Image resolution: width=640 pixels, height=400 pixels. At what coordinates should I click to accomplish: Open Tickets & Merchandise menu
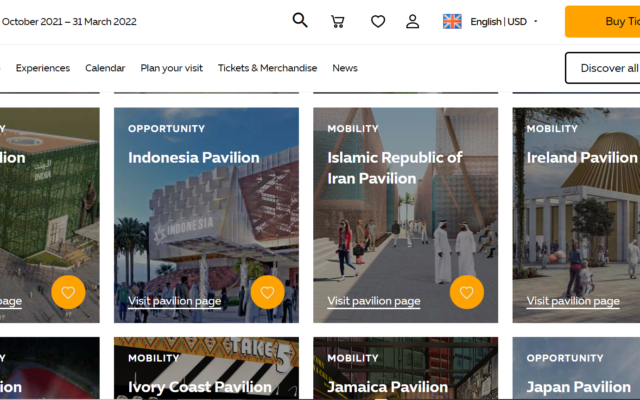(267, 68)
